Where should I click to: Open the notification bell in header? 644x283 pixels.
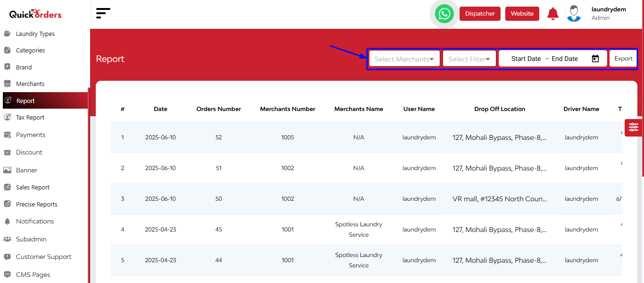pos(552,14)
